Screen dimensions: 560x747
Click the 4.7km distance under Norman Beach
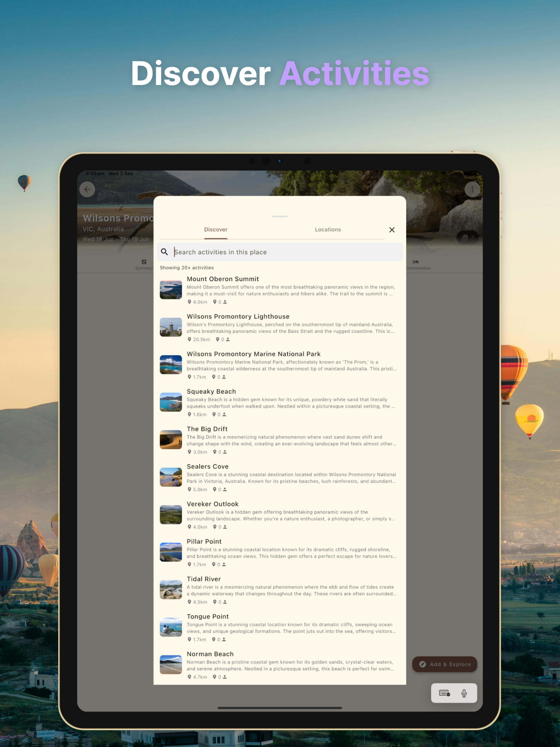(200, 677)
